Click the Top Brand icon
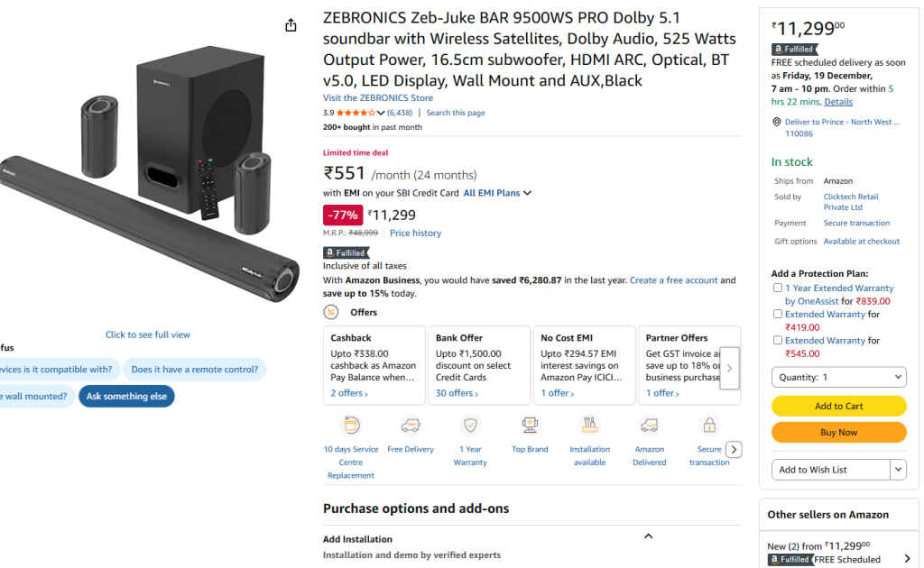Screen dimensions: 924x568 click(530, 424)
